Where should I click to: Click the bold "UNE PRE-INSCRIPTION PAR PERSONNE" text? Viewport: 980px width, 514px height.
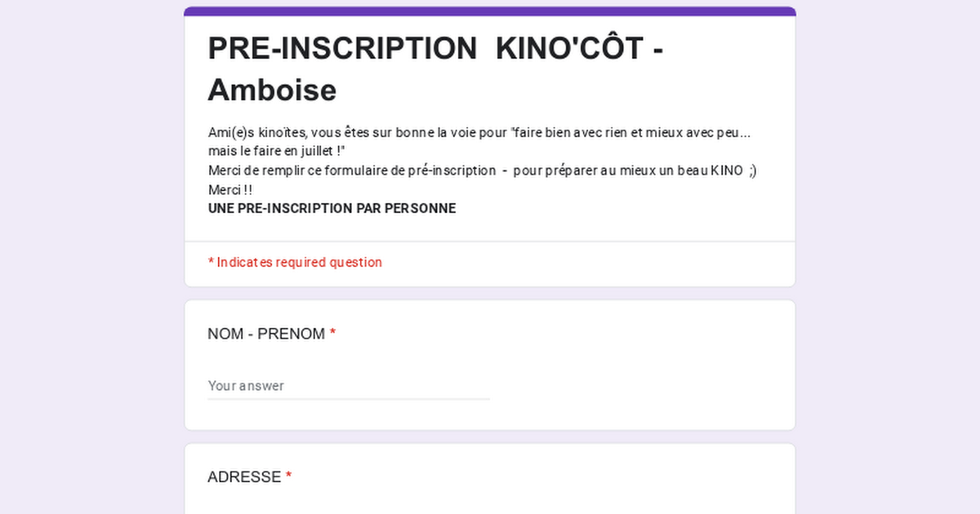[332, 208]
